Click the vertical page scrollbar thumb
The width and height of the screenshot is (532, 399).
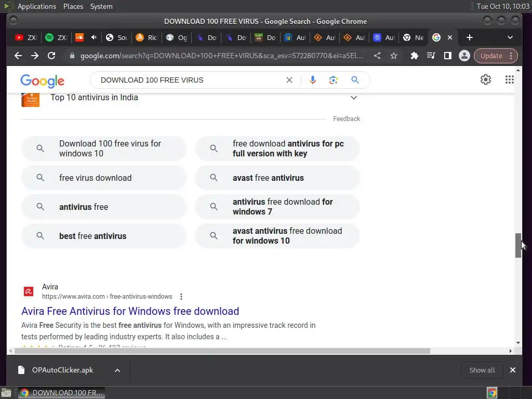click(518, 245)
